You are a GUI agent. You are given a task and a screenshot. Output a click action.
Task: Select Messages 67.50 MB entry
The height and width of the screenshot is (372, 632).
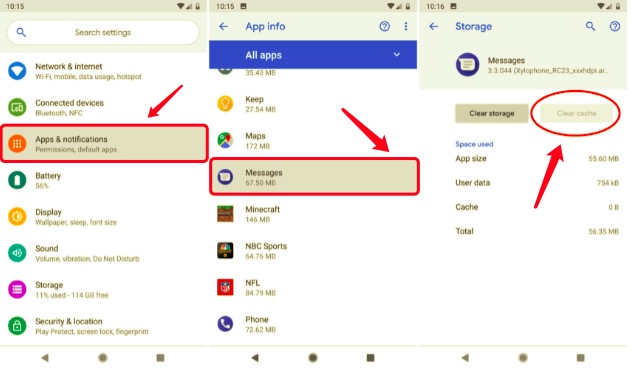pos(314,177)
